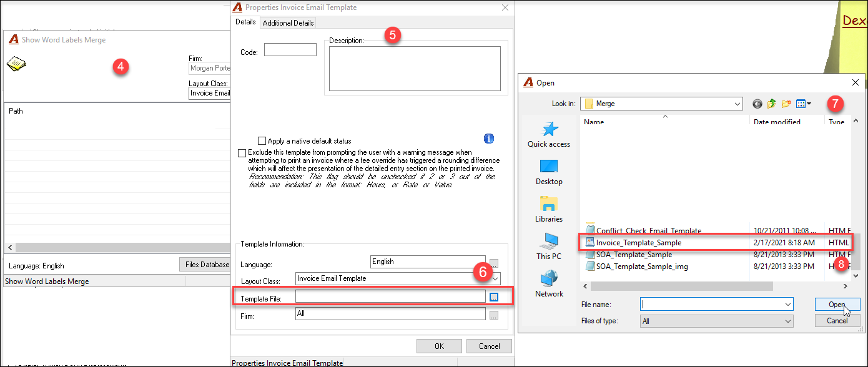Click the Open button in Open dialog
Image resolution: width=868 pixels, height=367 pixels.
pos(837,305)
